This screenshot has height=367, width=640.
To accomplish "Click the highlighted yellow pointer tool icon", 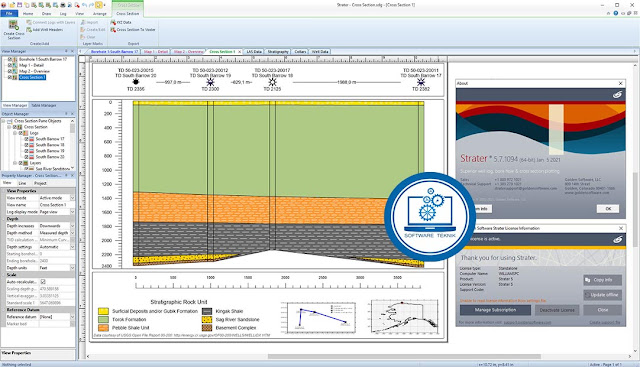I will [x=99, y=5].
